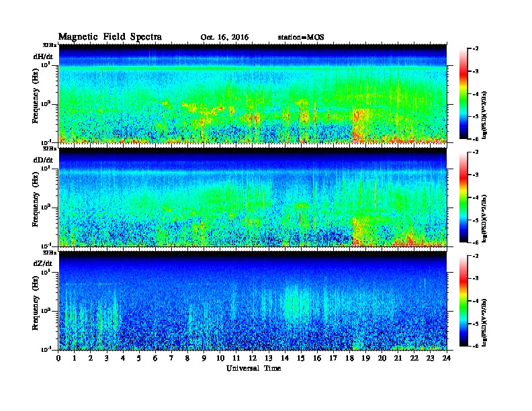Click the hour 2 tick label

(x=91, y=358)
